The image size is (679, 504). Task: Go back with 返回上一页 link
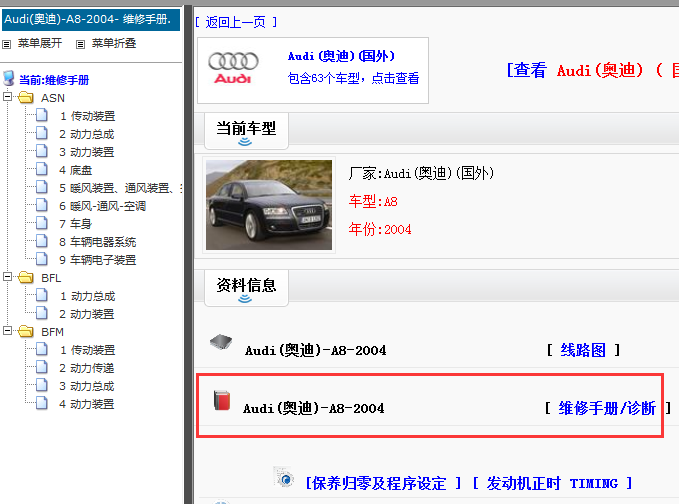point(236,22)
